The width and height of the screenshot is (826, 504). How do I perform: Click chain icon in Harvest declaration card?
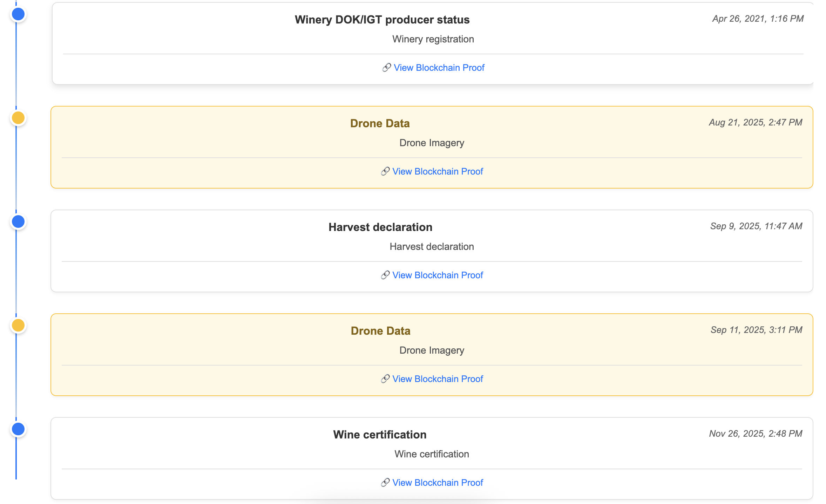pos(385,275)
